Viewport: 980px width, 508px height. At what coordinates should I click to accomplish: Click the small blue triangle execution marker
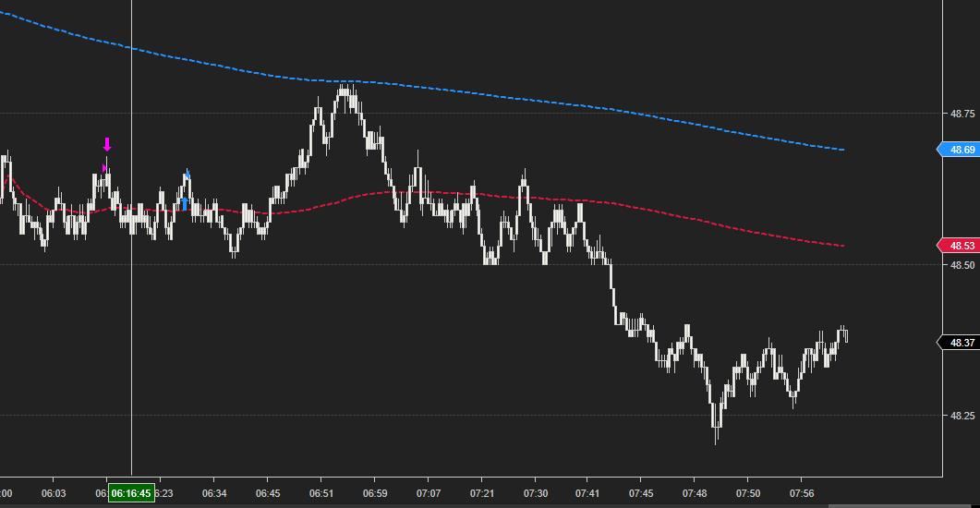[187, 175]
